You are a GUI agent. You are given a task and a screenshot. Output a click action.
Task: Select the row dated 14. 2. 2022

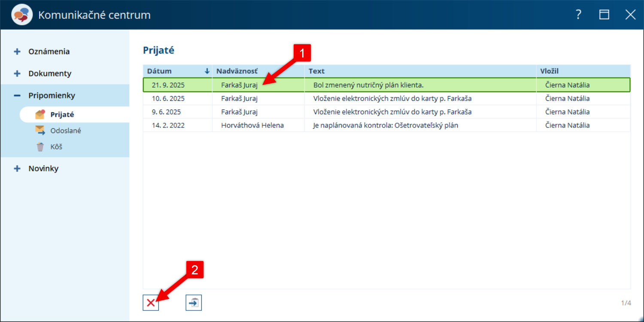[x=386, y=125]
